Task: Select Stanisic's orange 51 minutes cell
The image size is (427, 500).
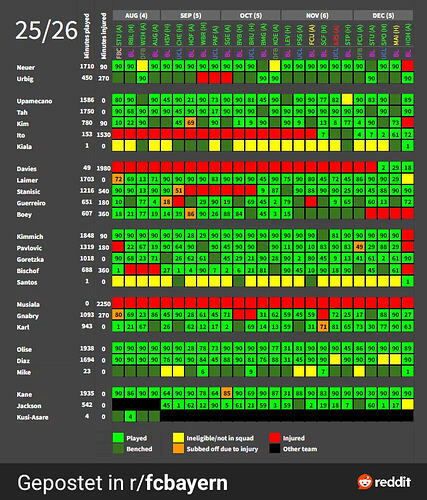Action: (179, 190)
